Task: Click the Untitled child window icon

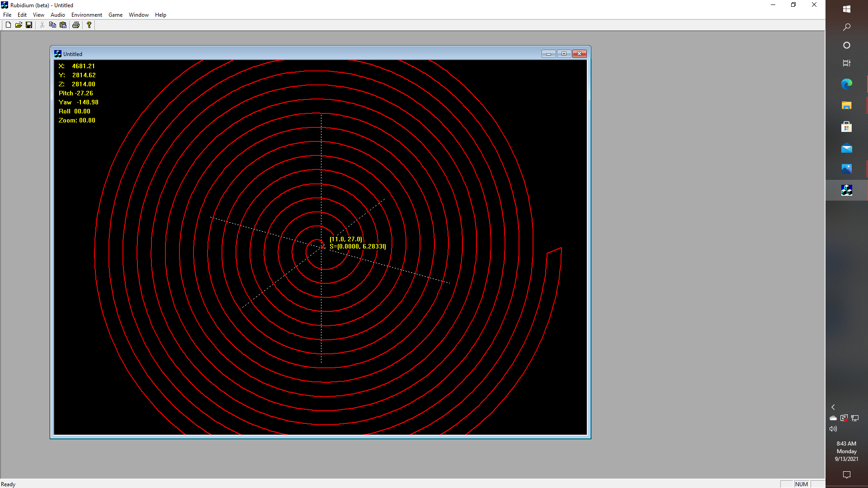Action: [58, 54]
